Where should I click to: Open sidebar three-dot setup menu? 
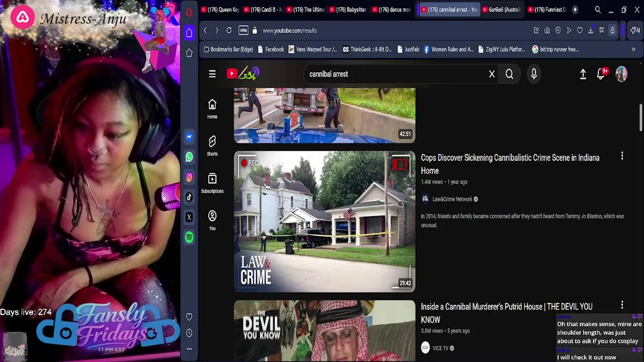coord(189,348)
